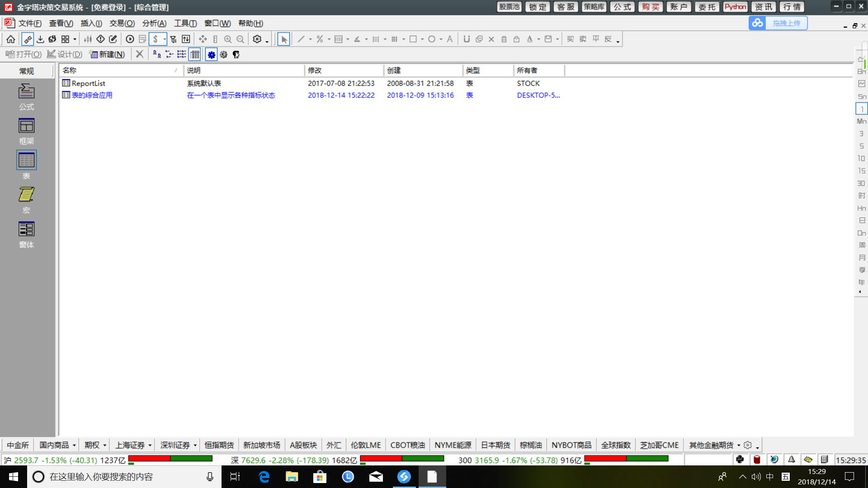The image size is (868, 488).
Task: Click the 拖拽上传 cloud upload button
Action: (778, 23)
